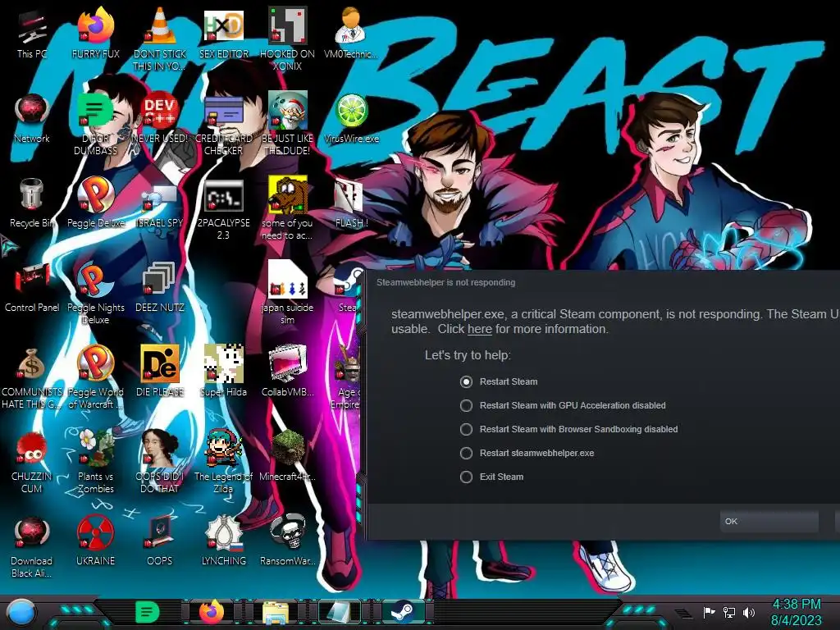This screenshot has height=630, width=840.
Task: Open the BE JUST LIKE THE DUDE icon
Action: click(x=287, y=125)
